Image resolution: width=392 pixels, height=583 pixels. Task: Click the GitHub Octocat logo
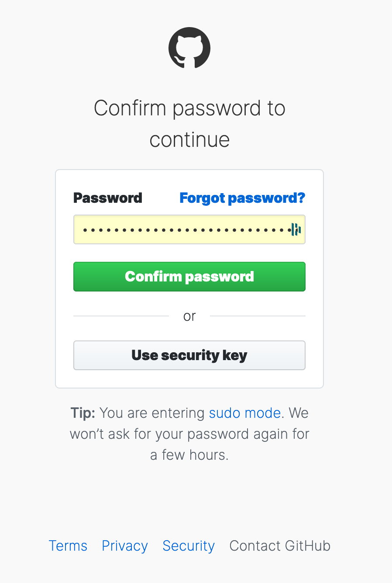189,48
